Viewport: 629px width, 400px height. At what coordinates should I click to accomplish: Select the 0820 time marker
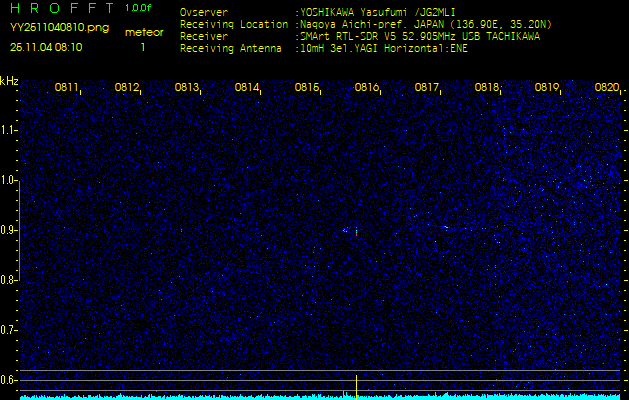coord(607,88)
